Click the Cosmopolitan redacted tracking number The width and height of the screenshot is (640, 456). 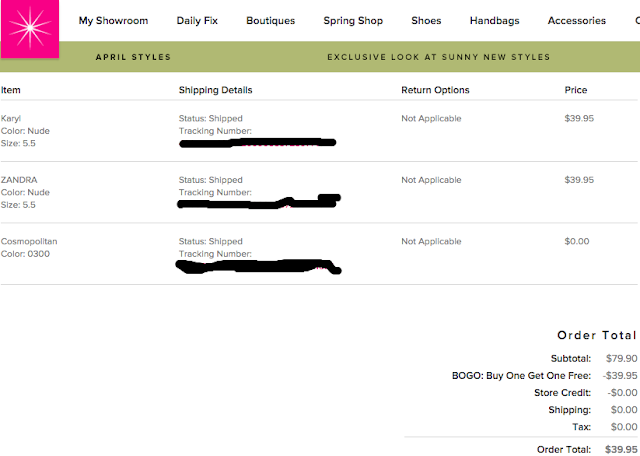click(258, 266)
